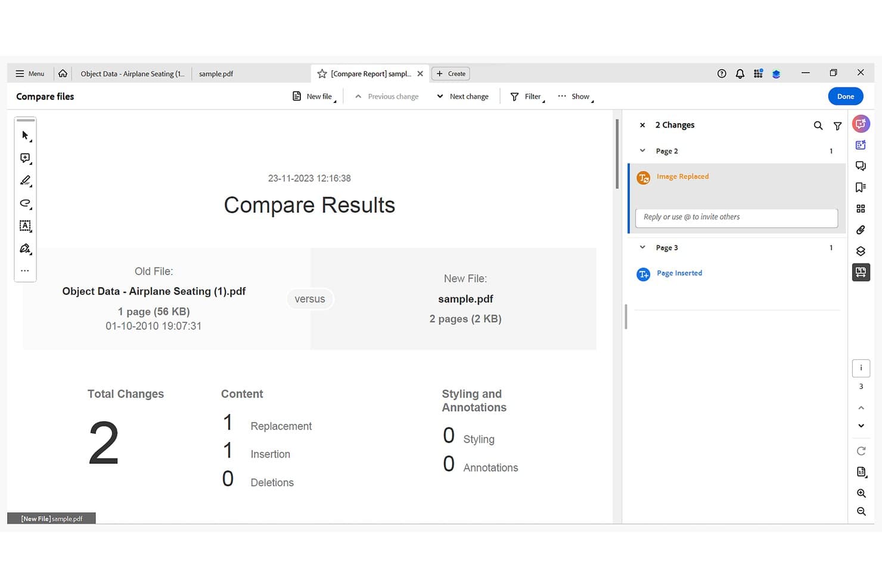Close the 2 Changes panel
882x588 pixels.
[x=642, y=125]
